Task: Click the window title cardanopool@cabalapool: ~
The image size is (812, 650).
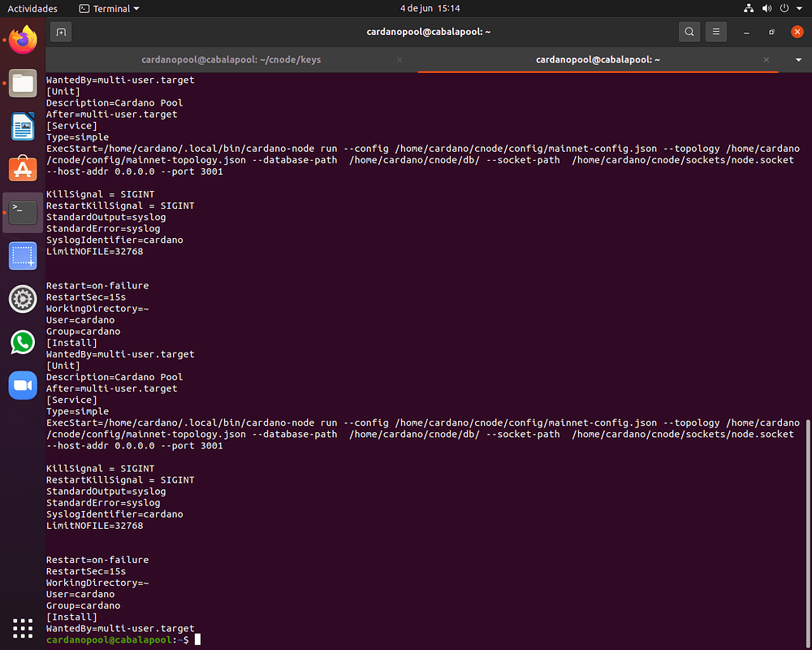Action: 428,32
